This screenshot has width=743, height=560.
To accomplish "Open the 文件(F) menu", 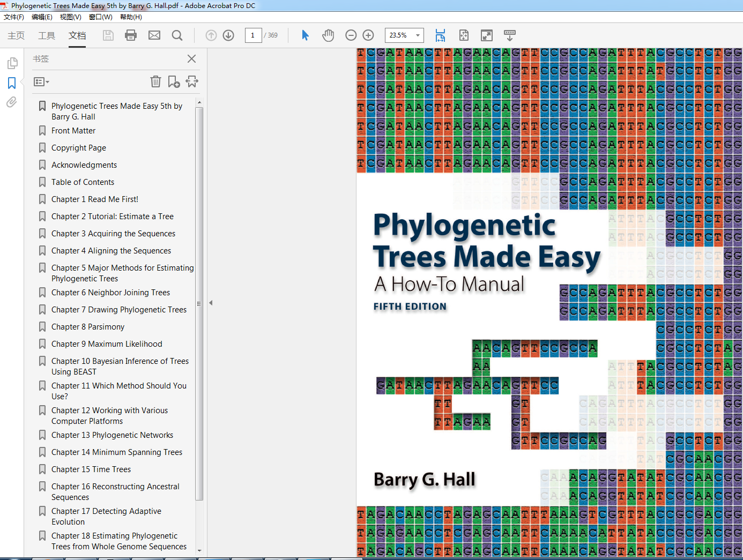I will tap(14, 17).
